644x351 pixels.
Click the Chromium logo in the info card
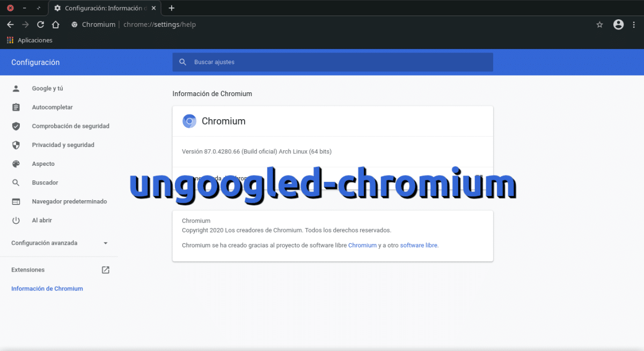point(189,121)
